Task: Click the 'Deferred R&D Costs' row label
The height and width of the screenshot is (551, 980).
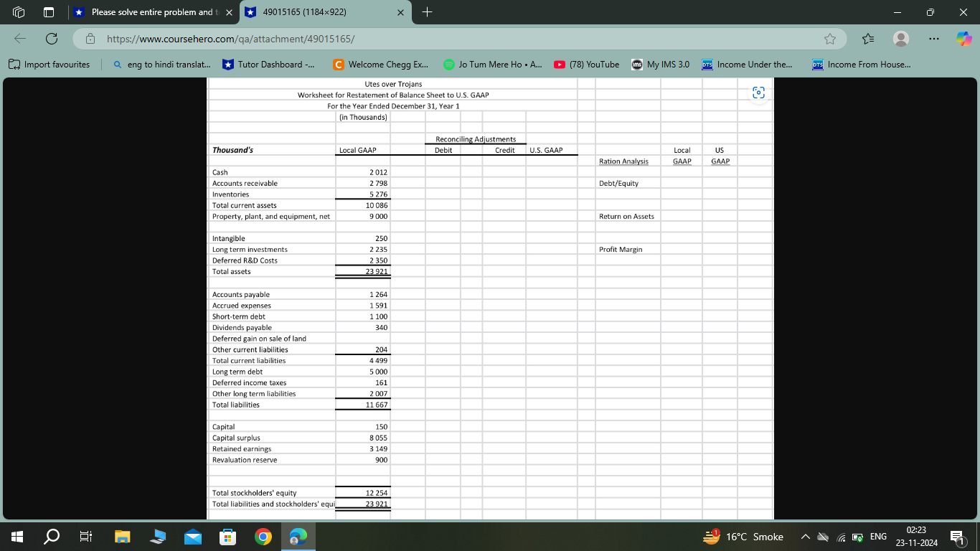Action: pyautogui.click(x=245, y=260)
